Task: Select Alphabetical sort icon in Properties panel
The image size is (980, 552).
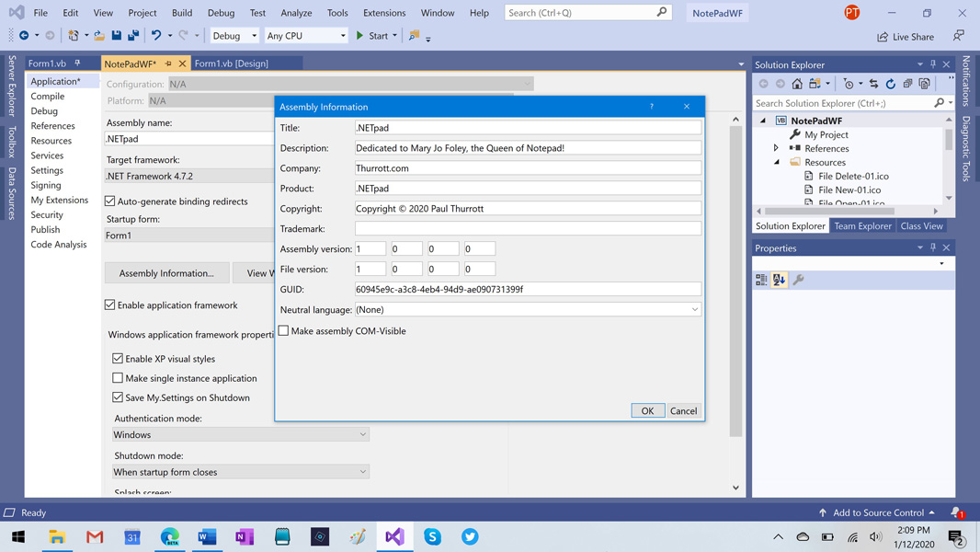Action: click(779, 280)
